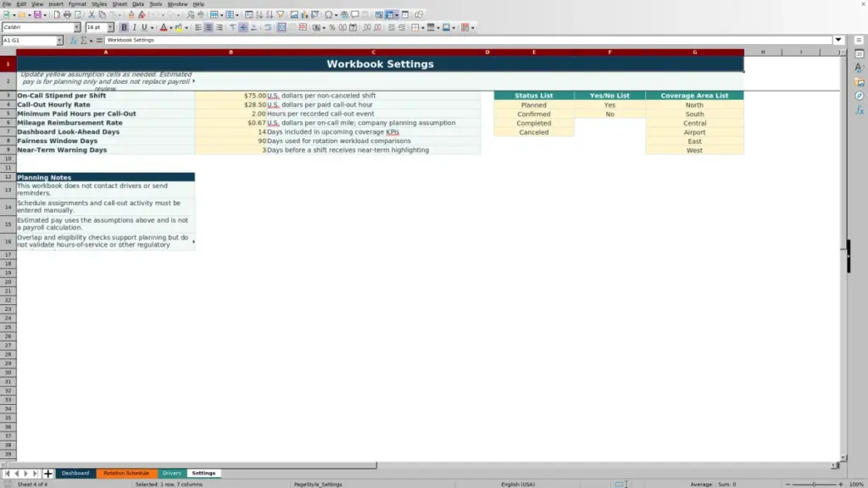
Task: Click the Align Left icon
Action: [198, 27]
